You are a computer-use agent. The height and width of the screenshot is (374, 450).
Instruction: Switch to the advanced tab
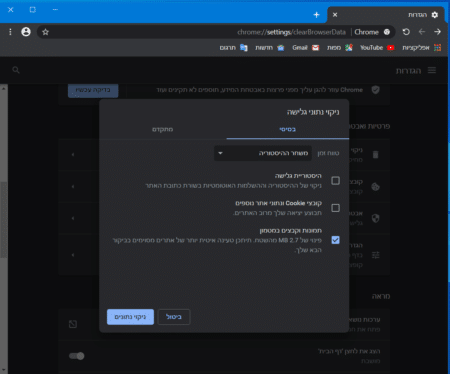pos(163,129)
